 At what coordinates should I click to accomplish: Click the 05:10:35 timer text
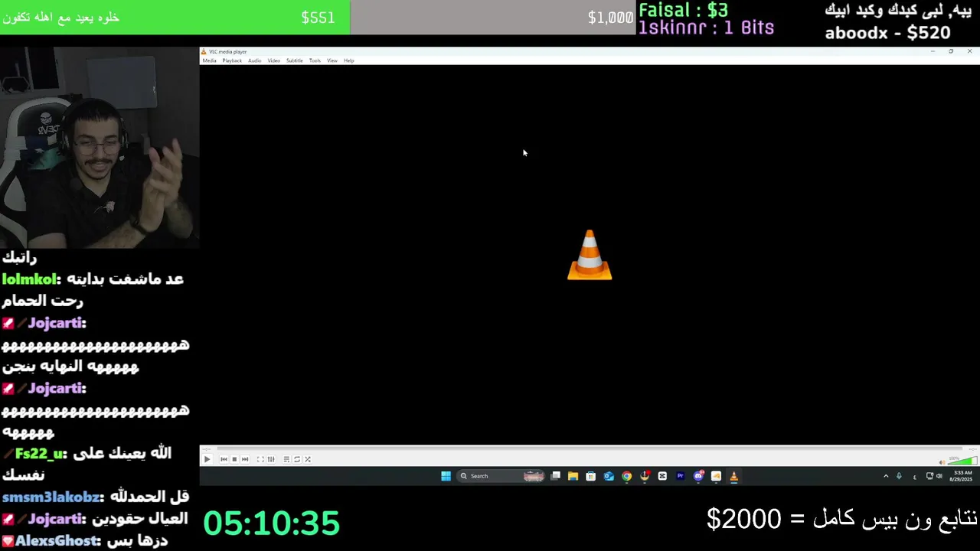tap(271, 523)
